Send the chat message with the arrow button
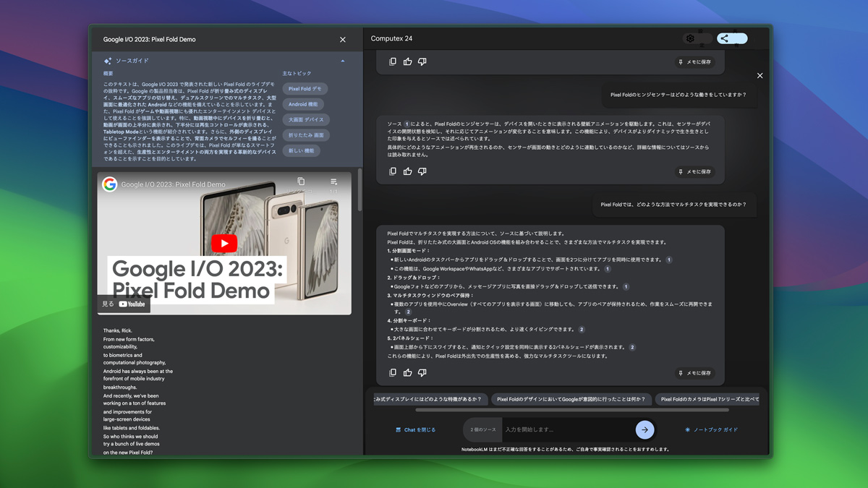Screen dimensions: 868x488 644,429
